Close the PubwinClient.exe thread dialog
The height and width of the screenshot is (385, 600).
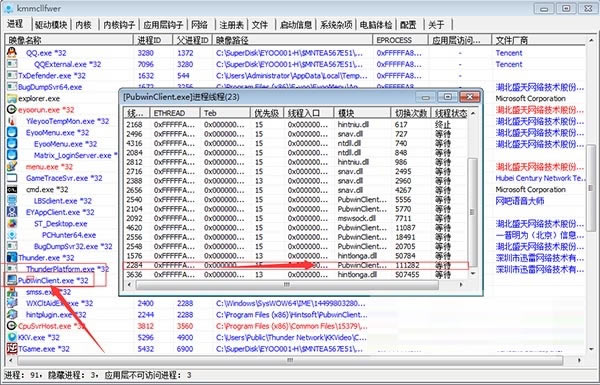click(x=470, y=97)
